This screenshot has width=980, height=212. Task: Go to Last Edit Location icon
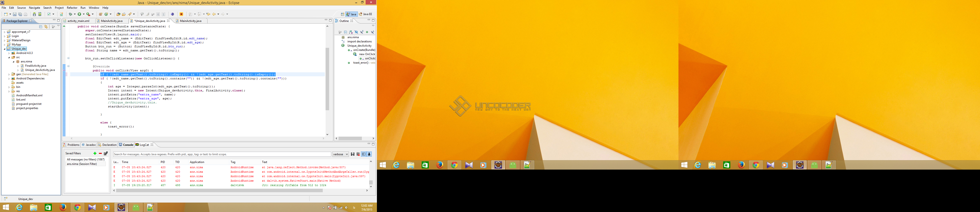coord(208,14)
